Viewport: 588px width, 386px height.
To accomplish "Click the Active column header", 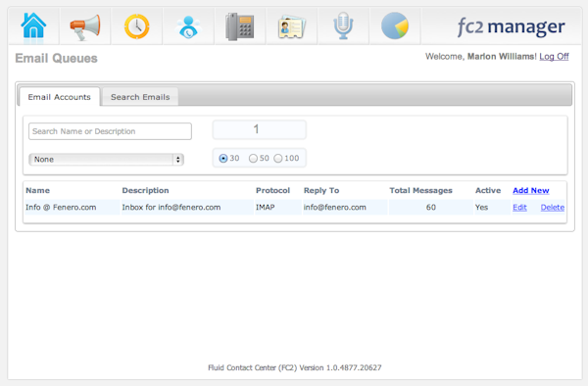I will click(x=488, y=190).
